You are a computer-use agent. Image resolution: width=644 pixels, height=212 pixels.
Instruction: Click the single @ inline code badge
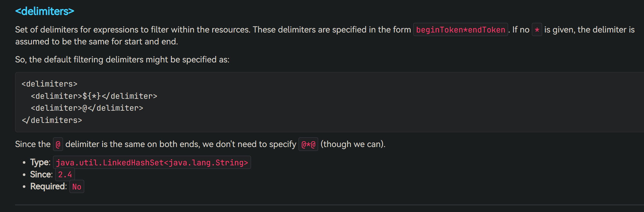click(58, 144)
